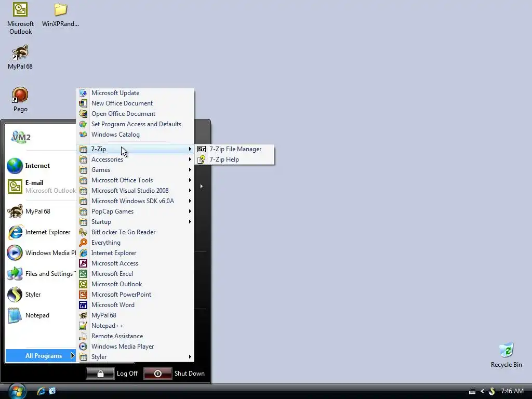Open Notepad from Start menu left pane
This screenshot has height=399, width=532.
tap(41, 315)
